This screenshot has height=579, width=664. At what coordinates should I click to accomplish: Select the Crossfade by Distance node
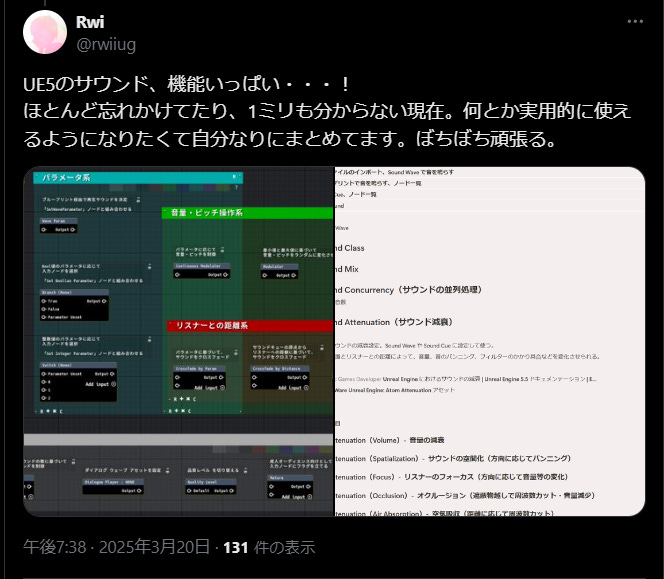tap(279, 378)
